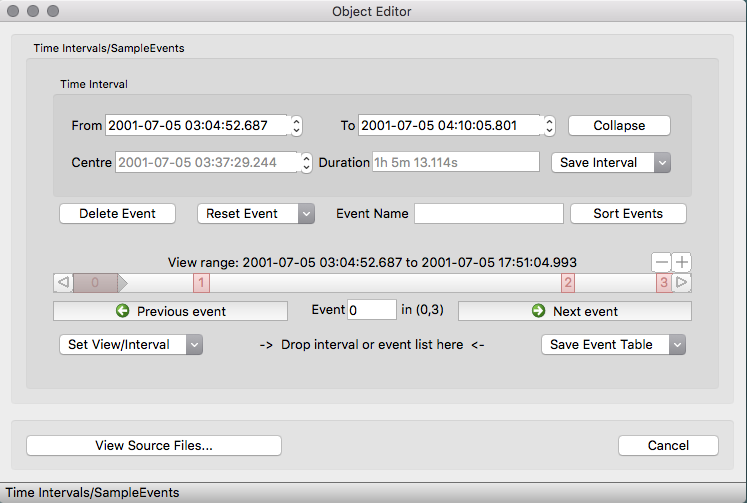The height and width of the screenshot is (503, 747).
Task: Open the Reset Event dropdown
Action: pyautogui.click(x=255, y=213)
